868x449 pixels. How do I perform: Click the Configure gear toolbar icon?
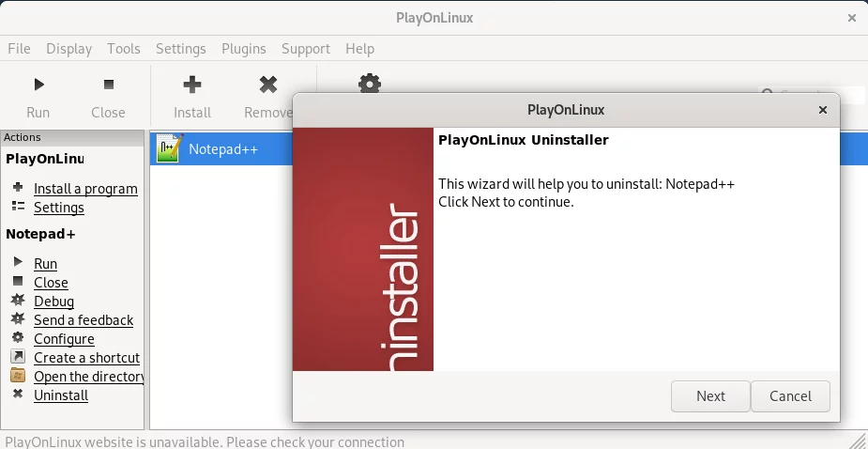370,84
